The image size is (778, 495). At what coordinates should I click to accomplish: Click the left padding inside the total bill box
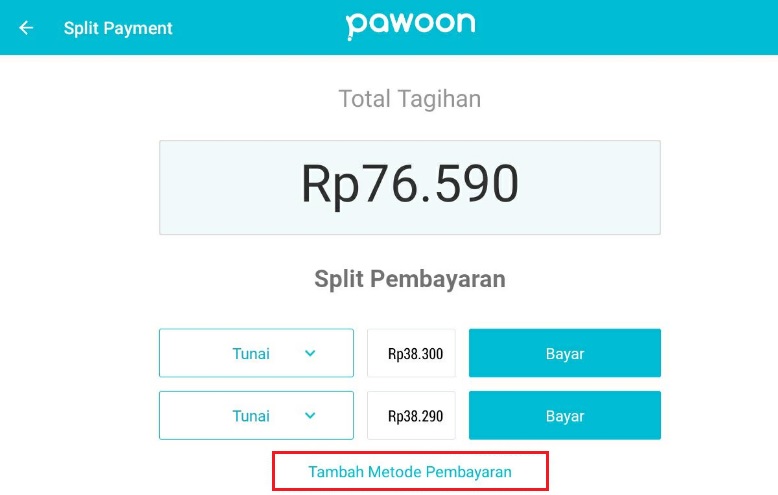[200, 188]
